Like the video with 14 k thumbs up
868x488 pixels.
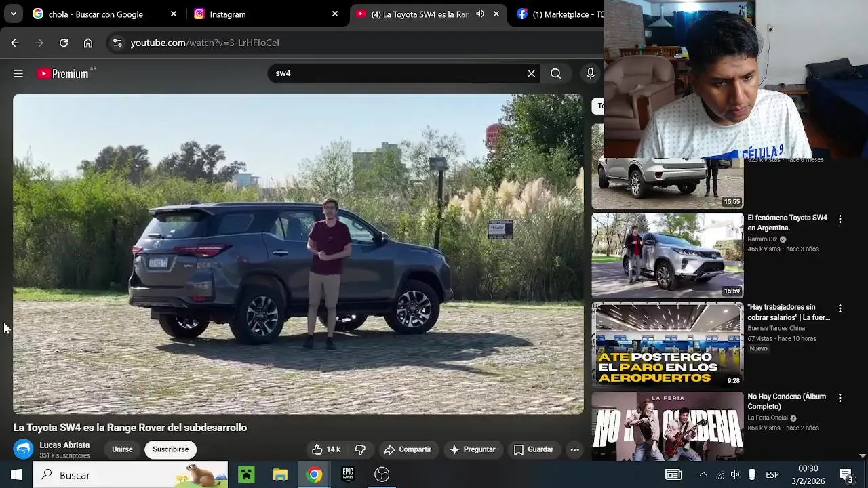(x=326, y=449)
